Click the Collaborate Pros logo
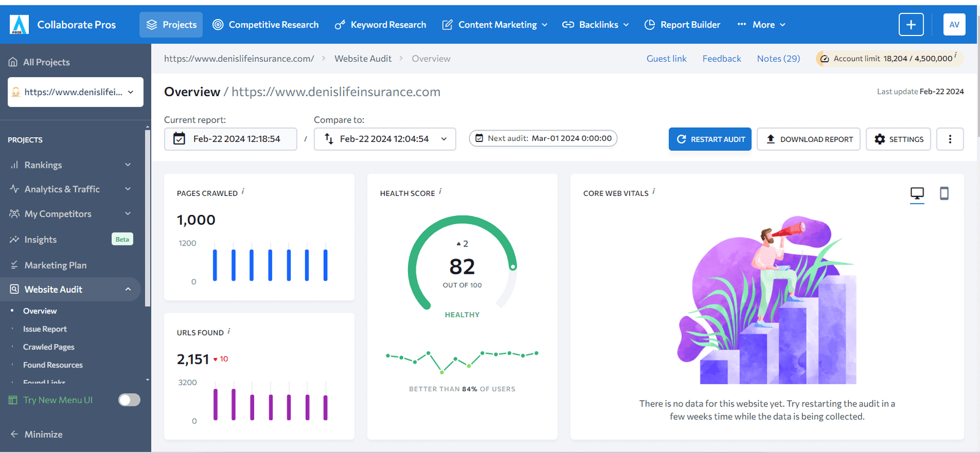 pos(20,24)
